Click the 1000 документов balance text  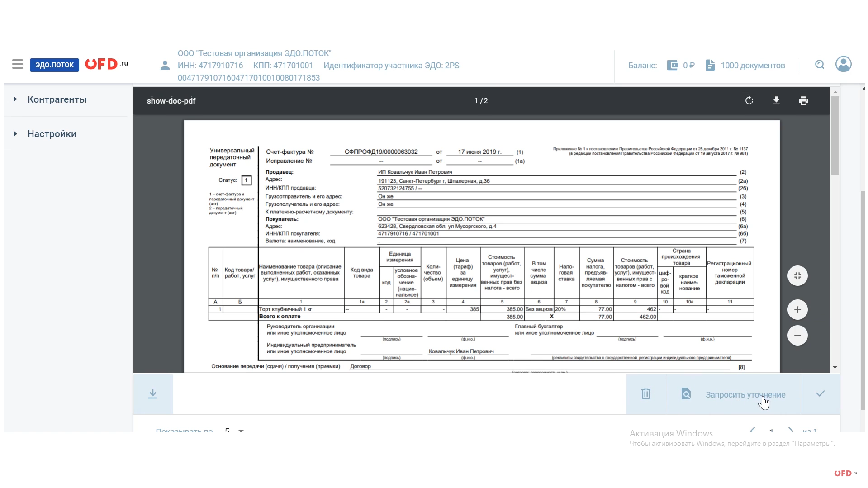pos(753,66)
